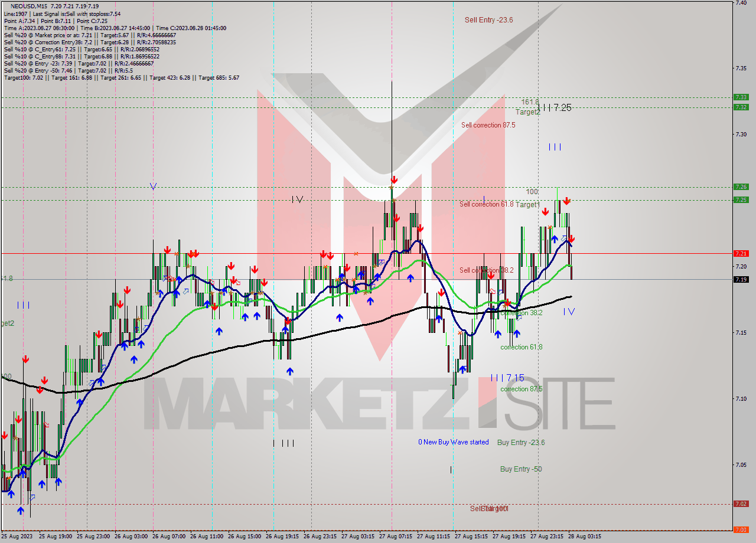Click the '27 Aug 23:15' time axis label

547,537
